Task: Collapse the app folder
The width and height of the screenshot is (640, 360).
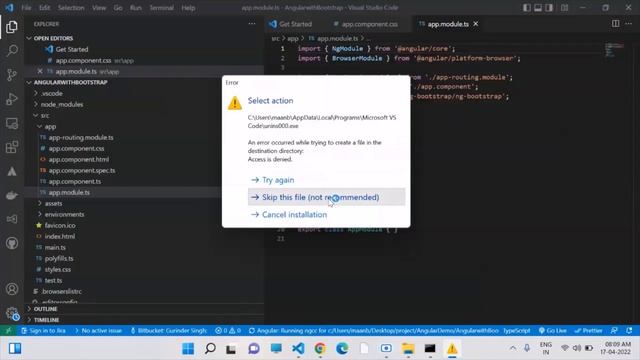Action: [x=46, y=126]
